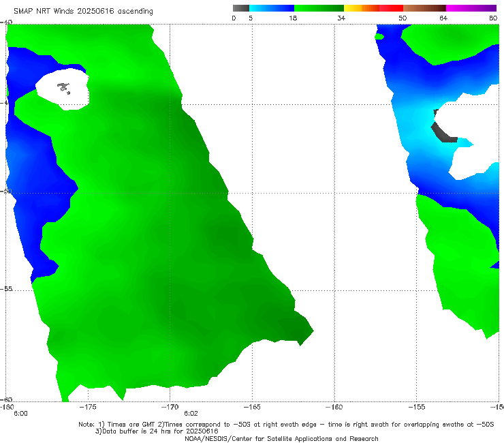Click the dark gray low-wind patch in right swath
Image resolution: width=504 pixels, height=443 pixels.
click(x=444, y=132)
